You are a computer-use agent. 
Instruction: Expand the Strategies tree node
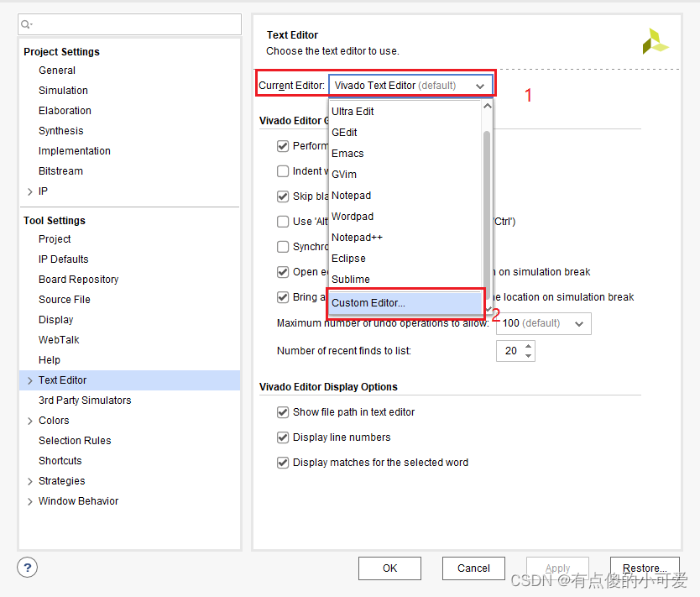[x=30, y=481]
